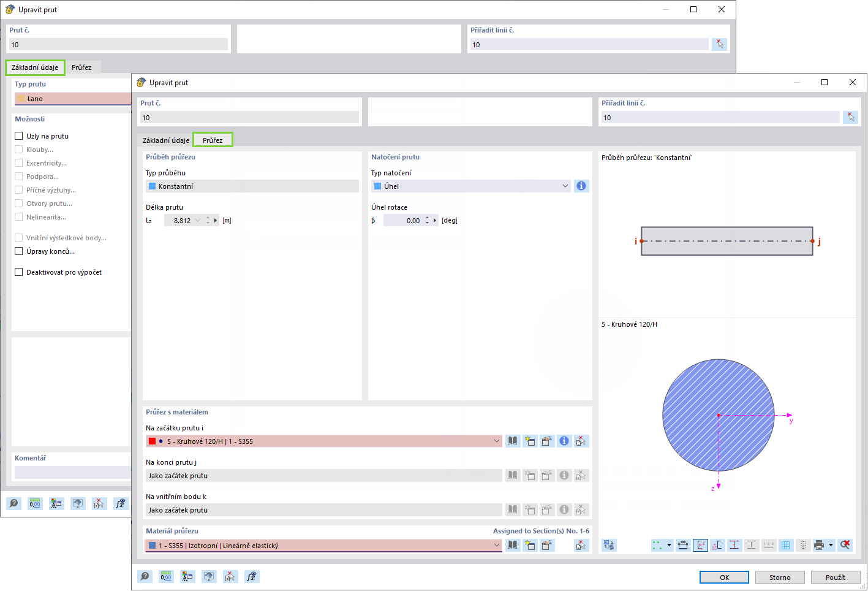Toggle Klouby... checkbox
This screenshot has height=591, width=868.
(x=19, y=150)
